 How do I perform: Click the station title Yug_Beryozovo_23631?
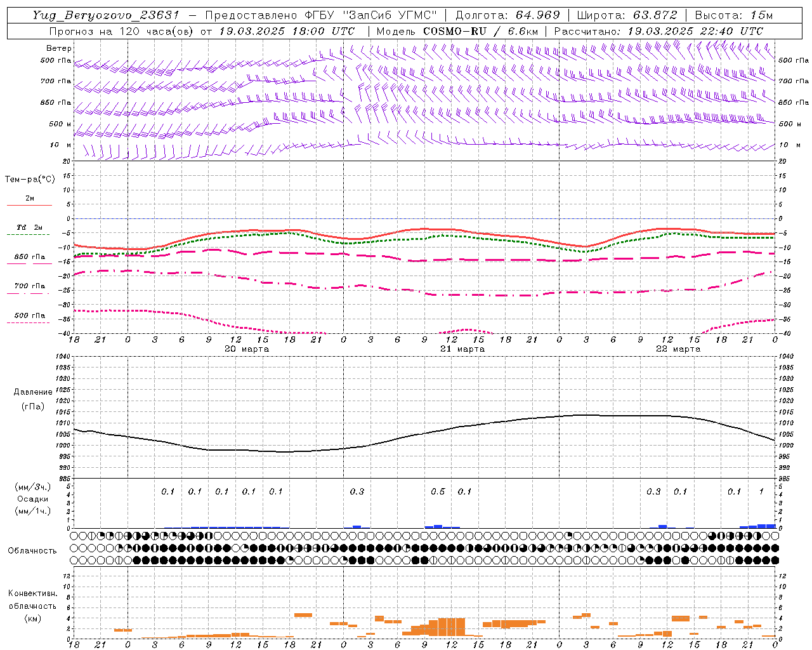pos(106,15)
